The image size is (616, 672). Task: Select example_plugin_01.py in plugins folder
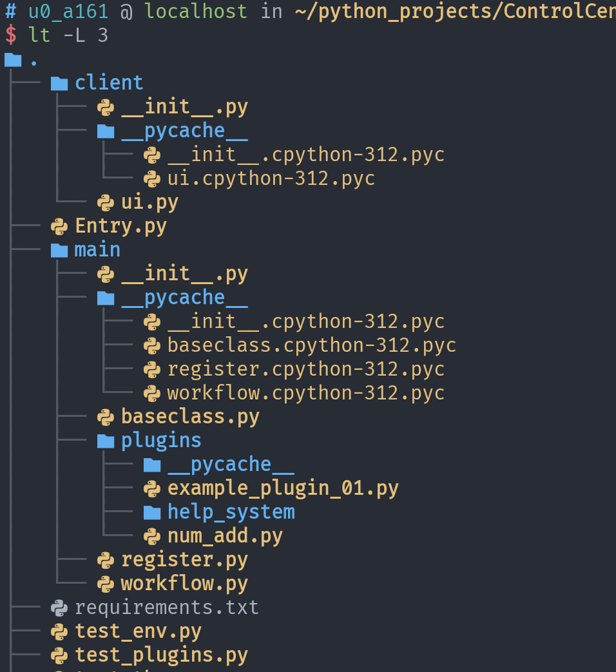[283, 488]
